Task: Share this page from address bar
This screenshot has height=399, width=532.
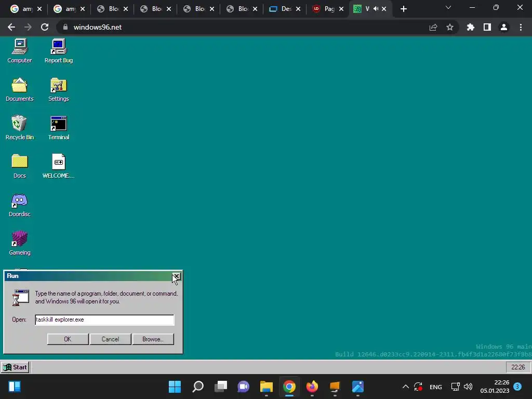Action: click(x=433, y=27)
